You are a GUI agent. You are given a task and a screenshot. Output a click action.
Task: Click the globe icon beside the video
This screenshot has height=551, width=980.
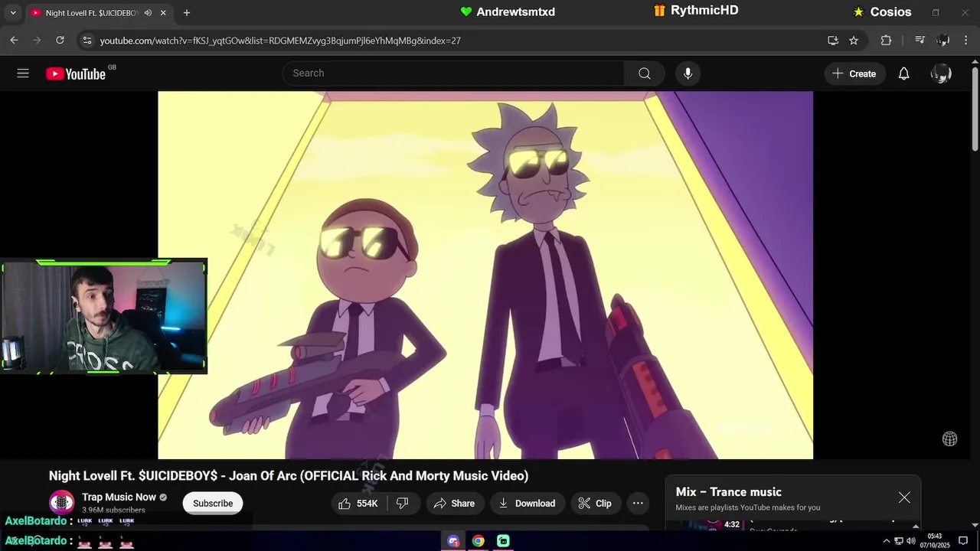tap(949, 439)
